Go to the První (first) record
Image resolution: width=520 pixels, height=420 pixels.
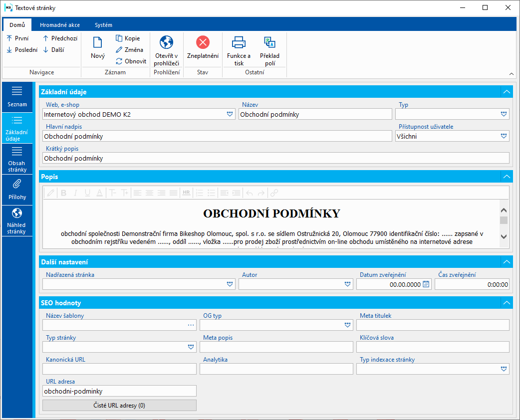click(x=17, y=38)
